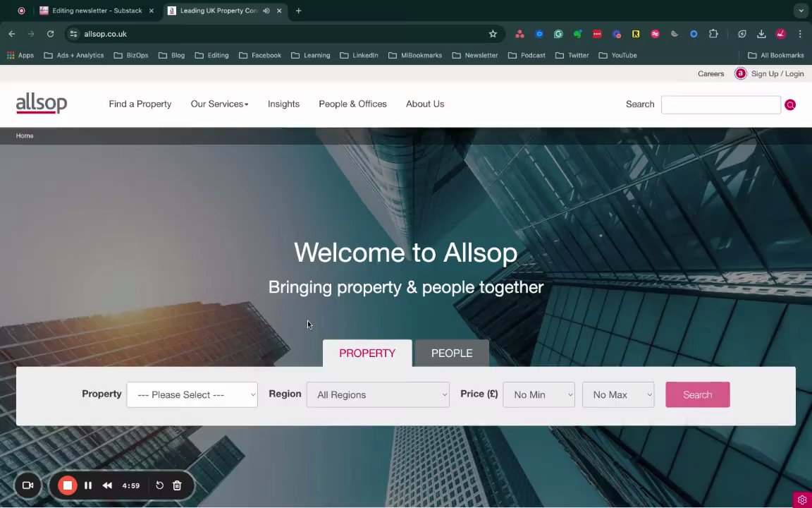The height and width of the screenshot is (508, 812).
Task: Open the Facebook bookmark folder
Action: [x=260, y=55]
